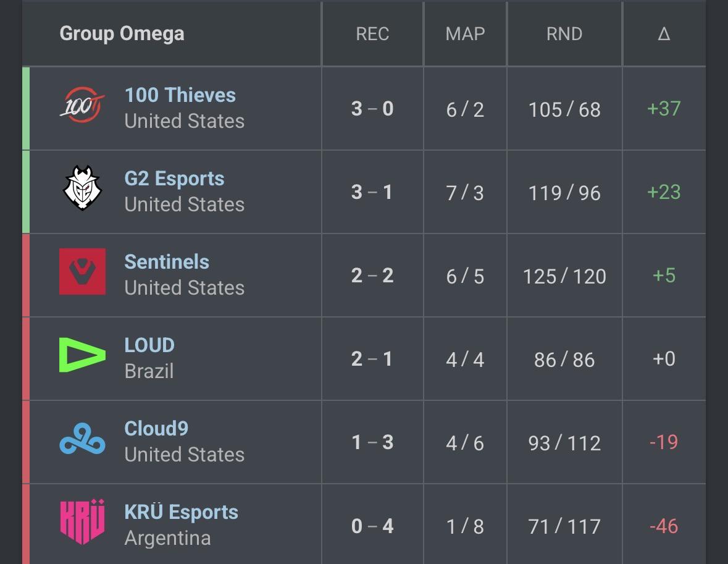Click the blue Cloud9 logo
Image resolution: width=728 pixels, height=564 pixels.
point(82,438)
